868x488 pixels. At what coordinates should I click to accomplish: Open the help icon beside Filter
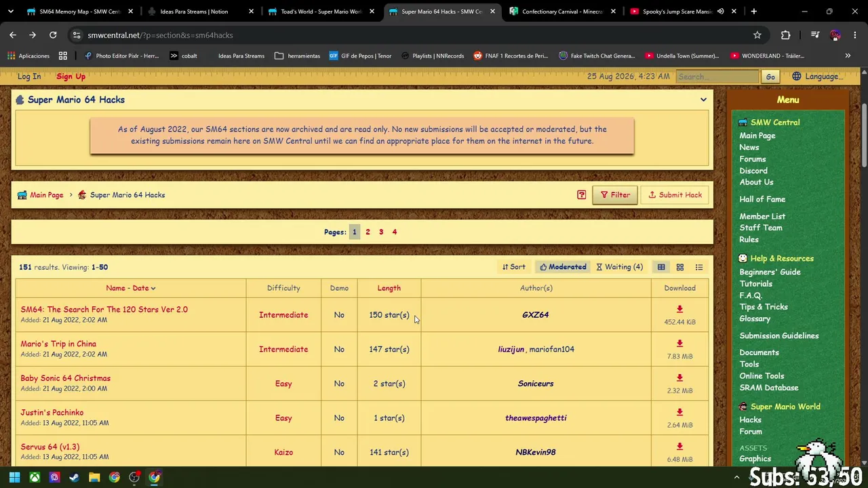pyautogui.click(x=581, y=195)
